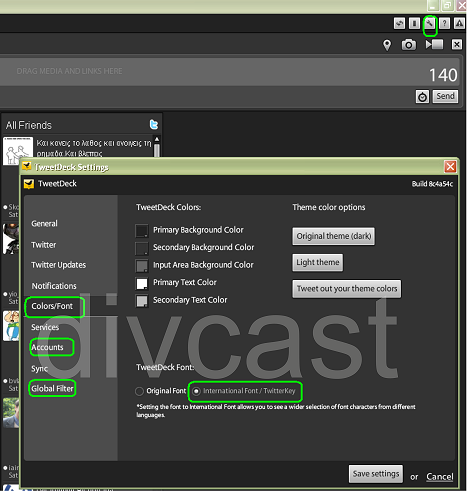Open help with the question mark icon
This screenshot has width=467, height=492.
(445, 23)
